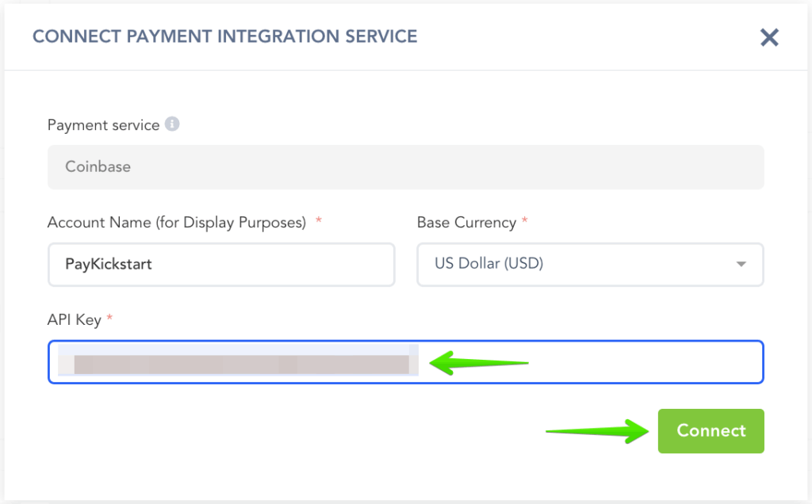812x504 pixels.
Task: Select the US Dollar (USD) option text
Action: (x=488, y=265)
